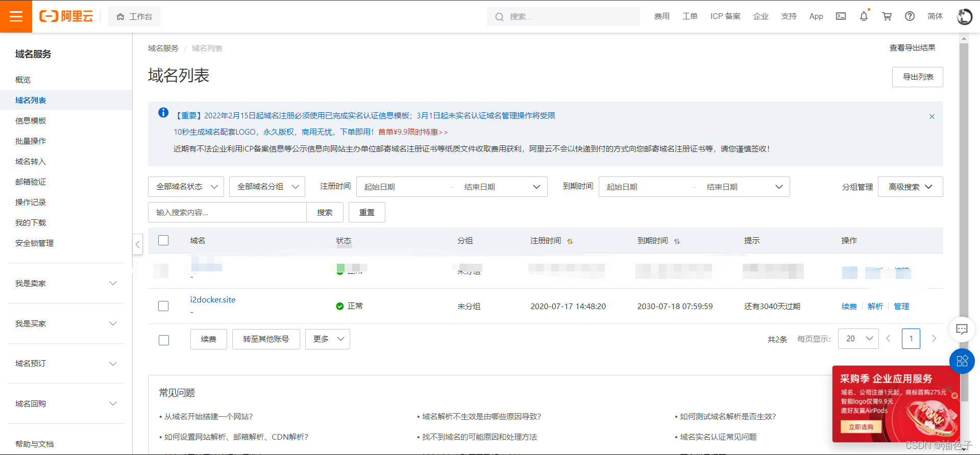Image resolution: width=980 pixels, height=455 pixels.
Task: Open 费用 top menu
Action: pyautogui.click(x=662, y=16)
